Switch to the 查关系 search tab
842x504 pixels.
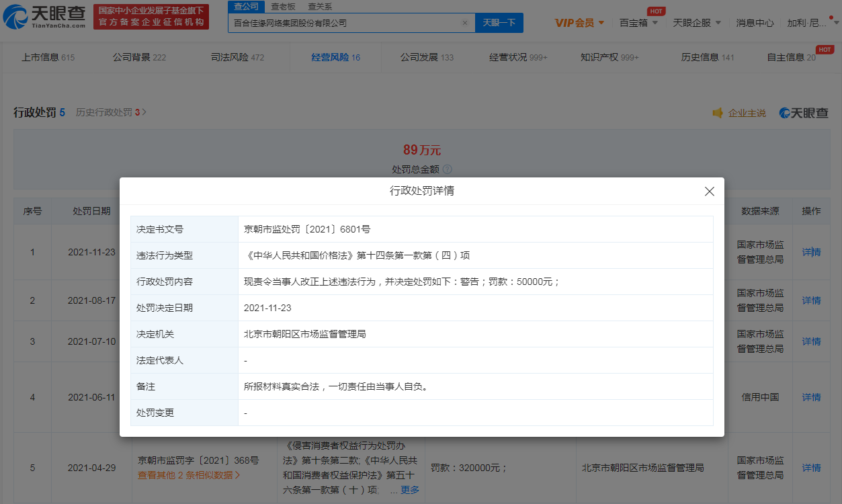click(x=320, y=7)
